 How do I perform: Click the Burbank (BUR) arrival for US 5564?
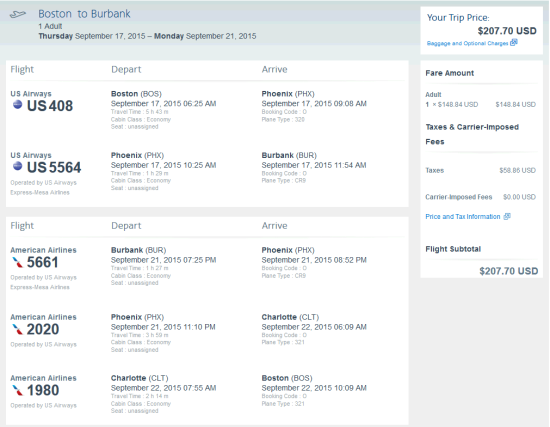[289, 155]
